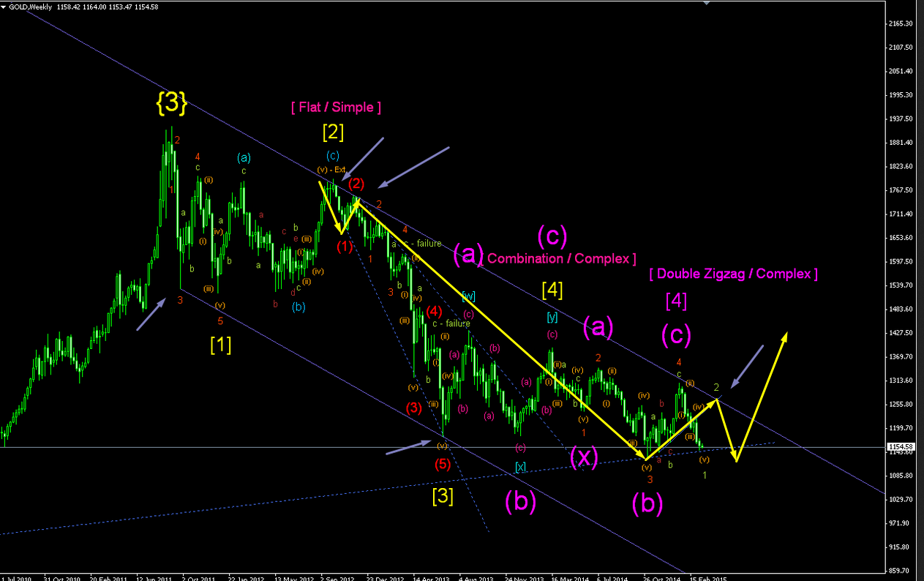Click price level 1995.30 on the axis

tap(901, 95)
